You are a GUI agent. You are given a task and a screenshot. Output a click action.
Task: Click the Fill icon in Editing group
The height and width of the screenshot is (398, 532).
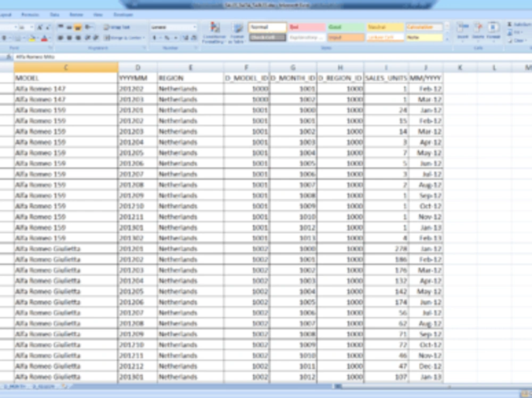tap(510, 32)
